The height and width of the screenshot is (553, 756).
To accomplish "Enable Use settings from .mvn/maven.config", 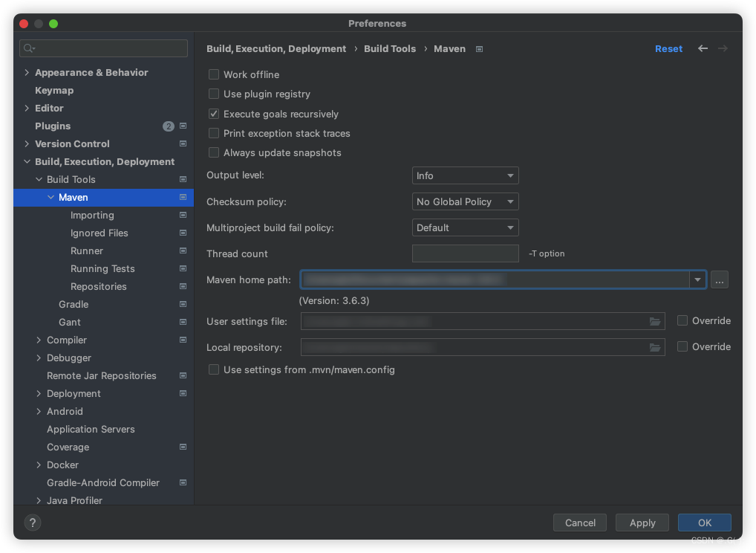I will 214,369.
